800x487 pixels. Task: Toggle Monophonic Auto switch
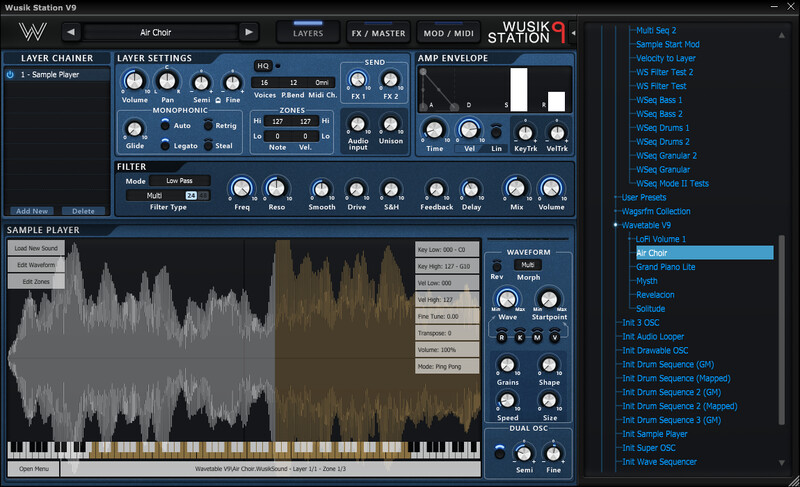165,124
